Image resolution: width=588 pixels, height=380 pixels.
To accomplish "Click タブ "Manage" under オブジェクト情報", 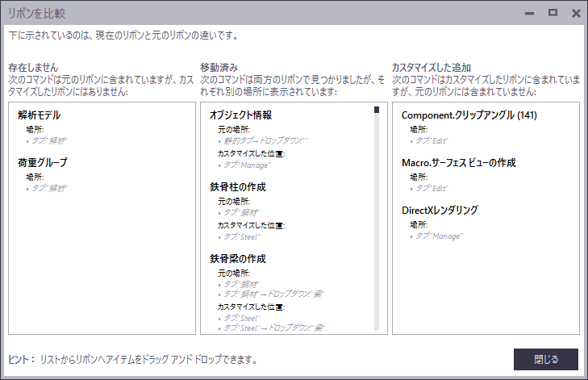I will point(247,165).
